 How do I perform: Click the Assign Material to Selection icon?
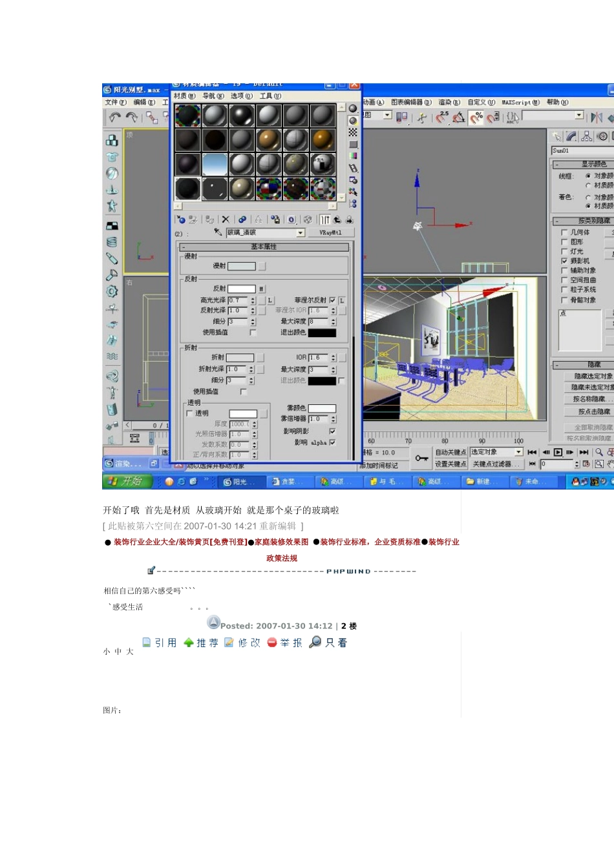pyautogui.click(x=209, y=220)
